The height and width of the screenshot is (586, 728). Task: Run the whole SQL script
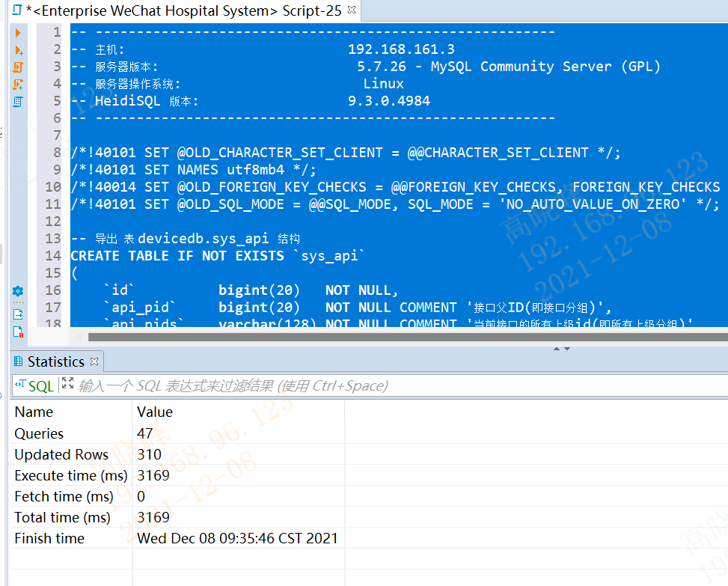coord(18,67)
